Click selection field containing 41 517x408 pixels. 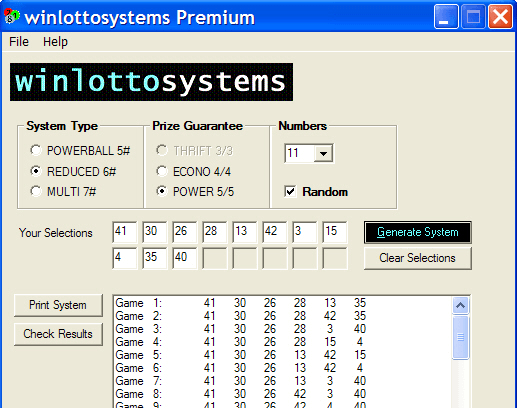point(125,232)
